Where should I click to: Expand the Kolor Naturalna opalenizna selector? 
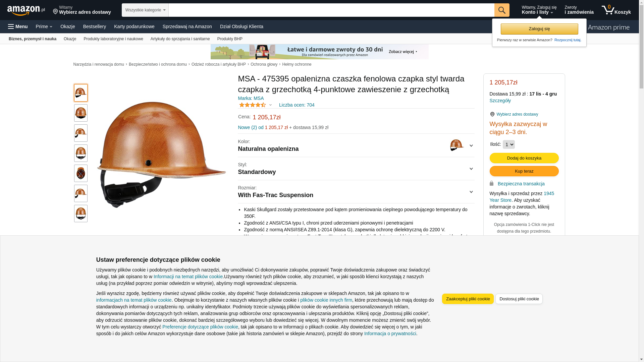click(x=356, y=145)
